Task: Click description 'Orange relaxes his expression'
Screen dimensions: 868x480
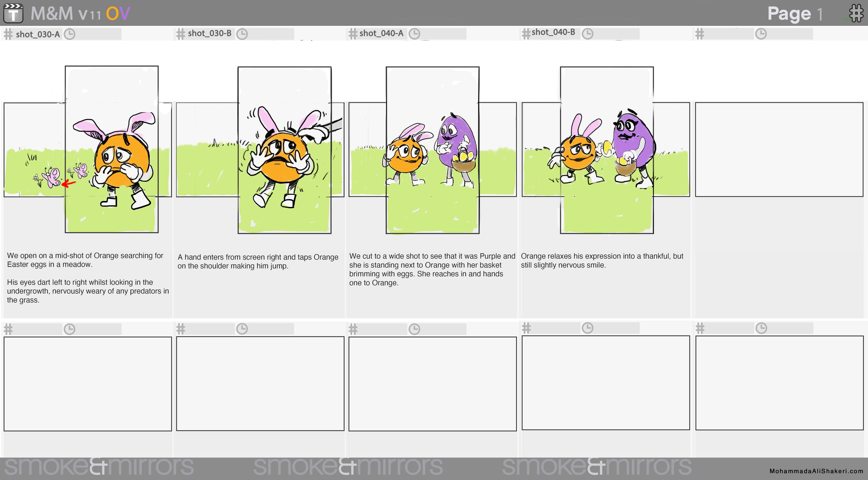Action: pyautogui.click(x=602, y=260)
